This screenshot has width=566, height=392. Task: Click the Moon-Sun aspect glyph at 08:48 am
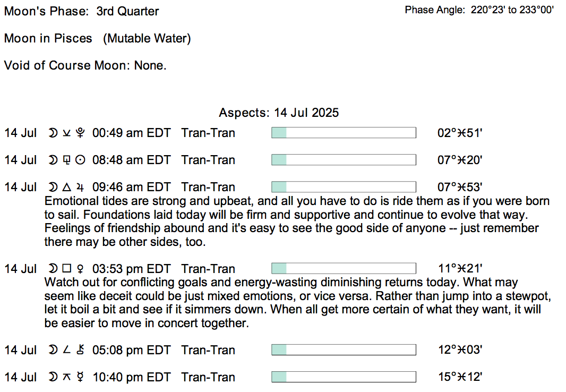pyautogui.click(x=67, y=160)
